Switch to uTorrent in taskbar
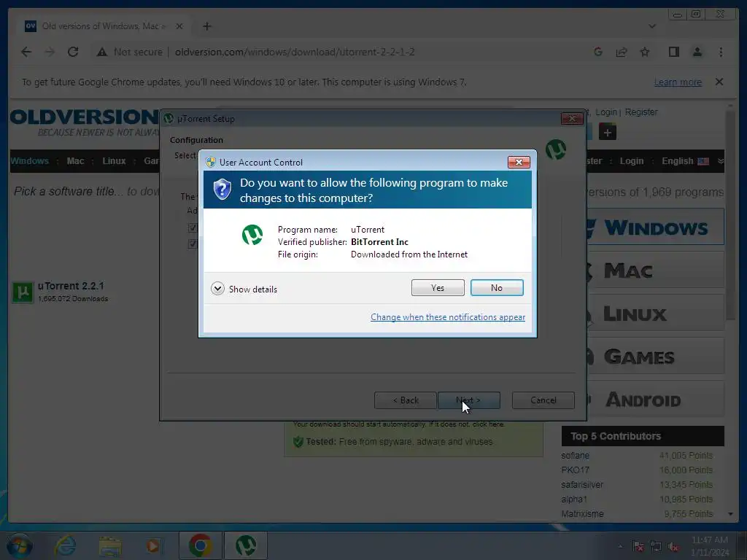This screenshot has height=560, width=747. click(x=246, y=545)
